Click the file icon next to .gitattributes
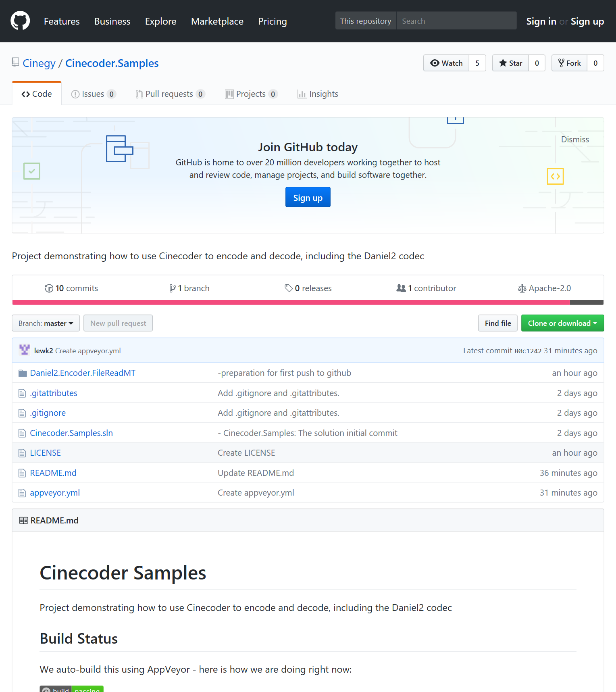This screenshot has height=692, width=616. pyautogui.click(x=22, y=393)
